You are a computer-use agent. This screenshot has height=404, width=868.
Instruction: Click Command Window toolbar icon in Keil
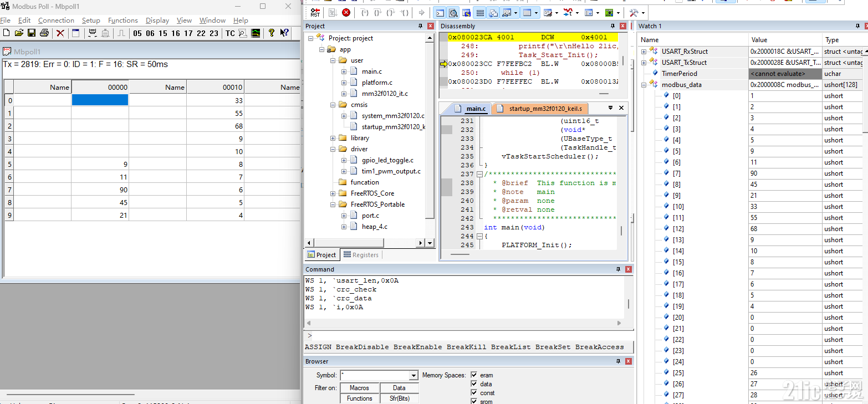pyautogui.click(x=440, y=13)
